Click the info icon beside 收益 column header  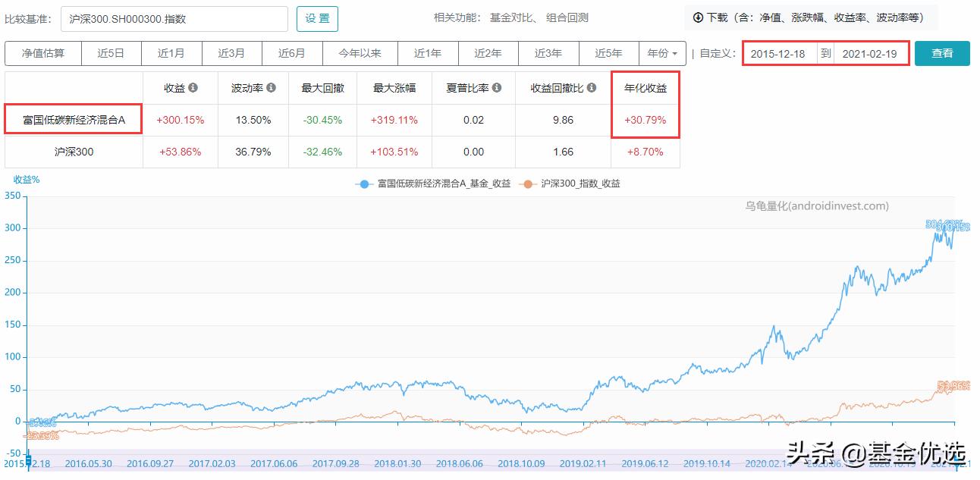pyautogui.click(x=194, y=87)
